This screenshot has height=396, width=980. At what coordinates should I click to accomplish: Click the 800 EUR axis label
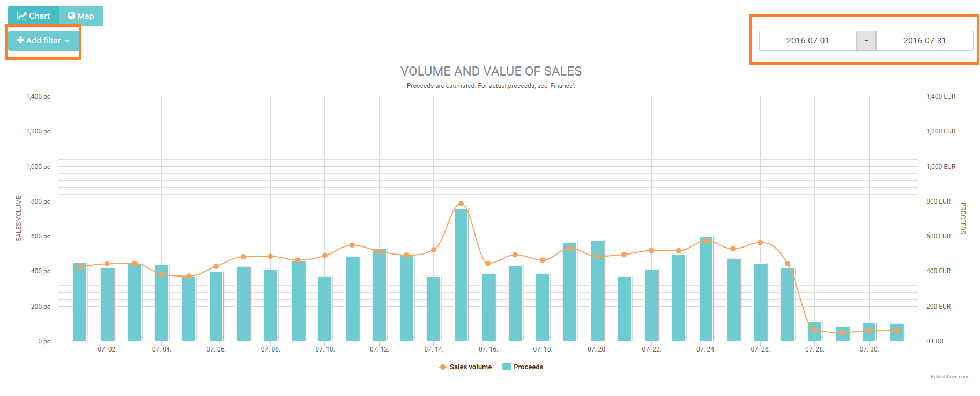[x=938, y=201]
